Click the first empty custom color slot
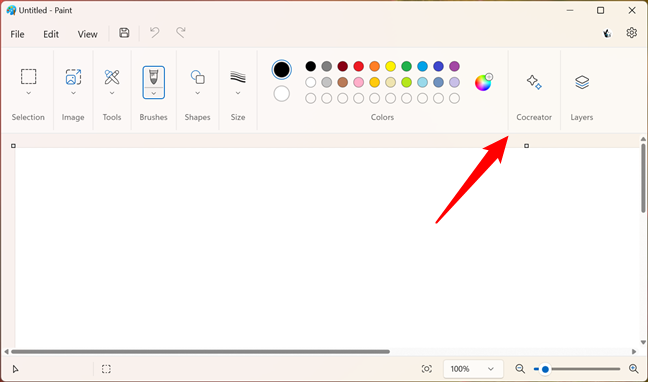 tap(310, 98)
